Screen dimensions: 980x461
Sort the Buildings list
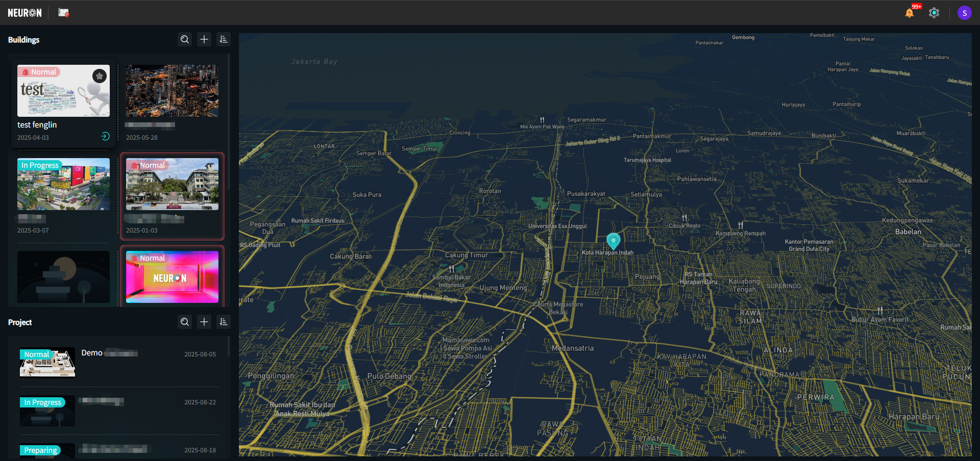click(x=224, y=39)
